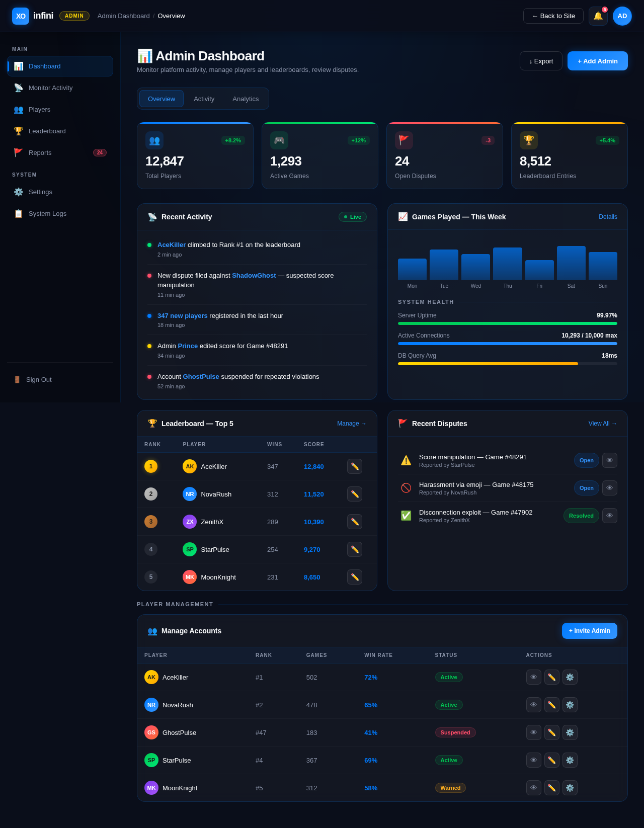This screenshot has width=644, height=828.
Task: Switch to the Analytics tab
Action: click(x=246, y=99)
